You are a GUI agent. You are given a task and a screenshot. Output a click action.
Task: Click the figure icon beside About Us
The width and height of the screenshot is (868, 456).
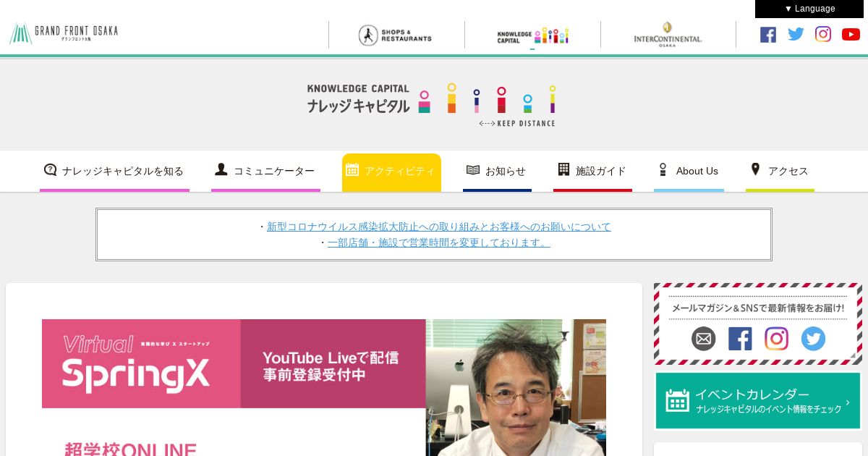click(x=663, y=169)
